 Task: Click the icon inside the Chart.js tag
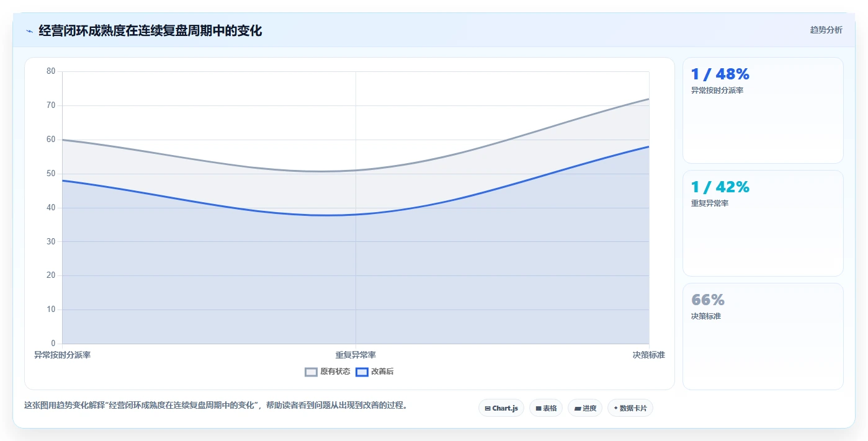(x=488, y=409)
